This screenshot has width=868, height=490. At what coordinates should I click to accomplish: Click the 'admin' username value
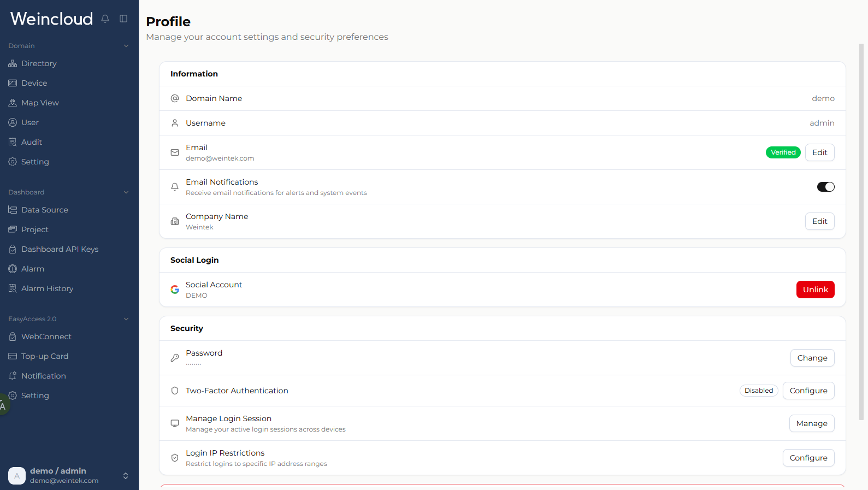point(822,123)
